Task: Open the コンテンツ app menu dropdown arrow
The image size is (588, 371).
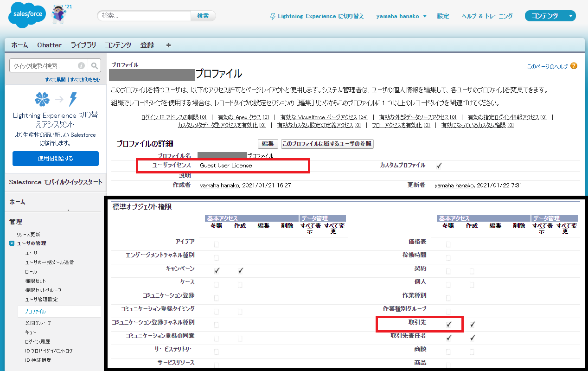Action: pyautogui.click(x=570, y=16)
